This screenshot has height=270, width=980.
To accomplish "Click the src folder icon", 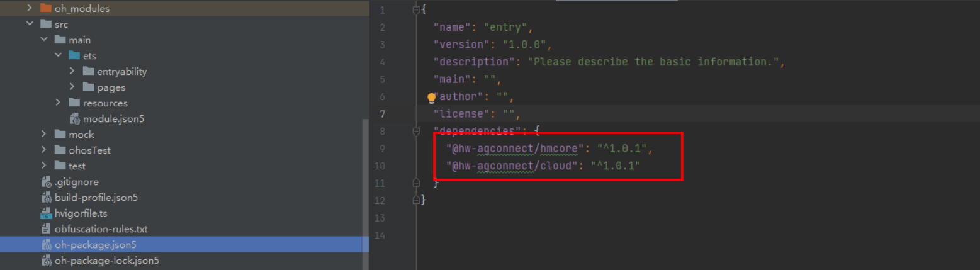I will 45,25.
